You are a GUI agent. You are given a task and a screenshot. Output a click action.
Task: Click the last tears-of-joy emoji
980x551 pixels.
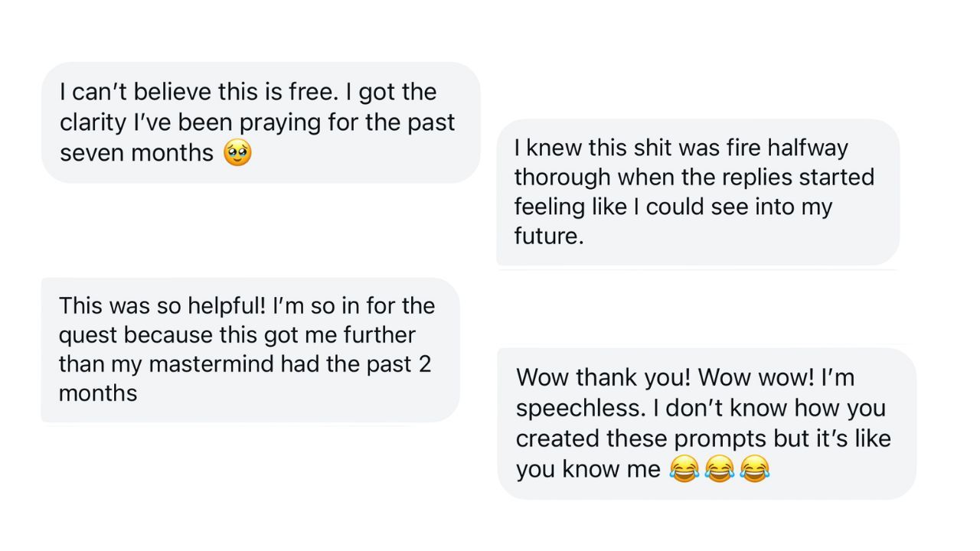[x=754, y=468]
